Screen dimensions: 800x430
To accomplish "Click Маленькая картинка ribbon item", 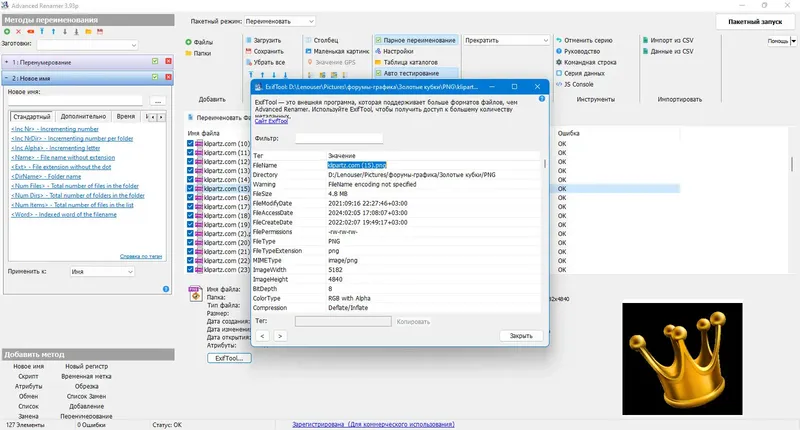I will pyautogui.click(x=337, y=52).
